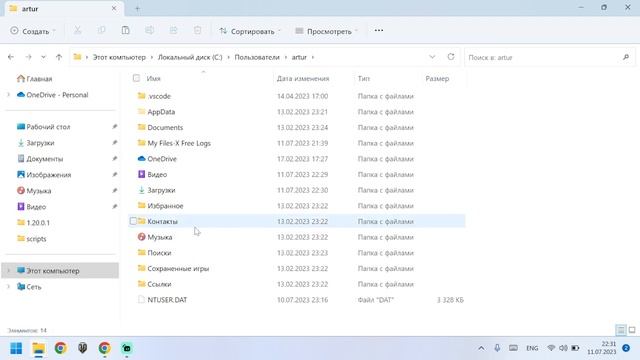Click the Cut scissors icon in toolbar
Viewport: 640px width, 360px height.
(78, 31)
